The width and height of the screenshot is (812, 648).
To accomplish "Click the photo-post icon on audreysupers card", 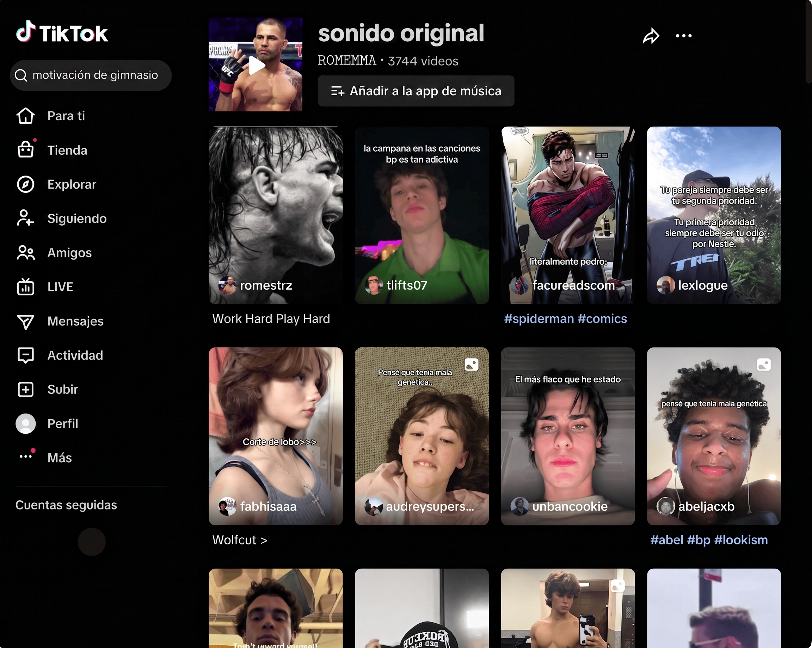I will tap(472, 364).
